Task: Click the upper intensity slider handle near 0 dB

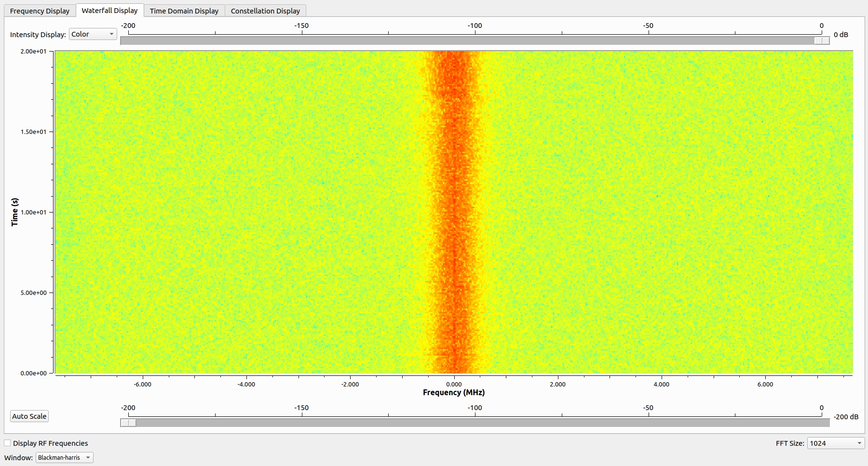Action: point(822,41)
